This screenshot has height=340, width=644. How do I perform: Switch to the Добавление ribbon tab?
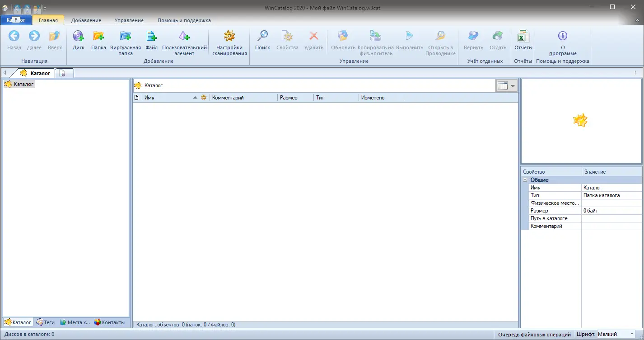pos(86,20)
